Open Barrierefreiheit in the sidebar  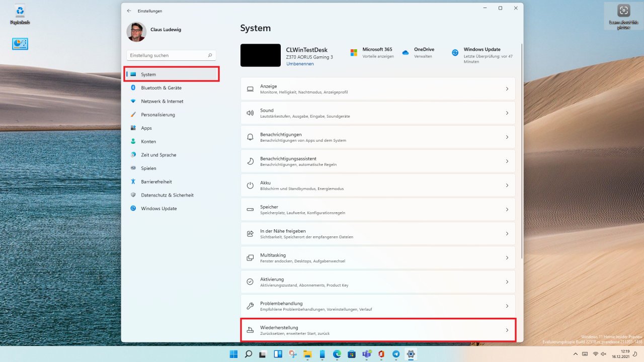click(x=172, y=182)
